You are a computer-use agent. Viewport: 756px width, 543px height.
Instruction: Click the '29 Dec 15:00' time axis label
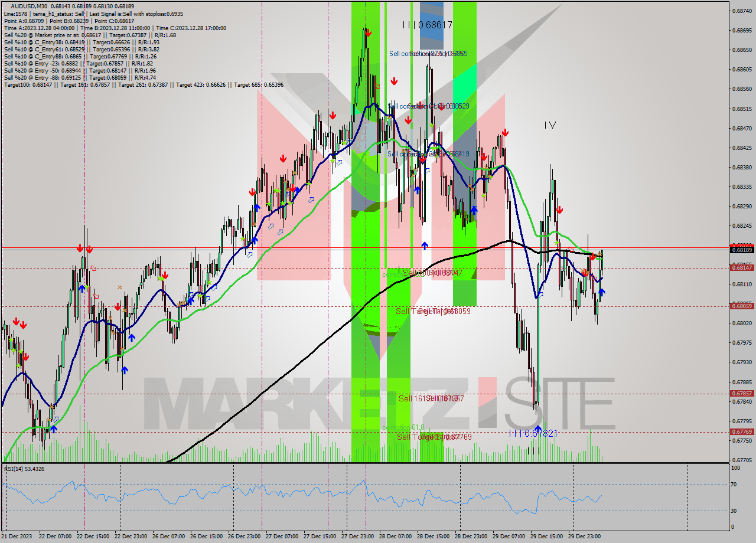pyautogui.click(x=548, y=537)
